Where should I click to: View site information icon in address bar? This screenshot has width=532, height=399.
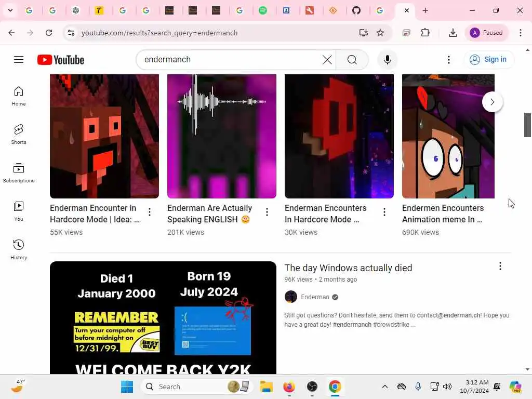[71, 33]
